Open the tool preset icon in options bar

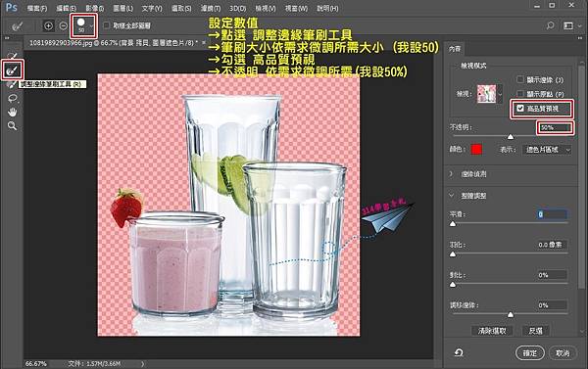(17, 25)
